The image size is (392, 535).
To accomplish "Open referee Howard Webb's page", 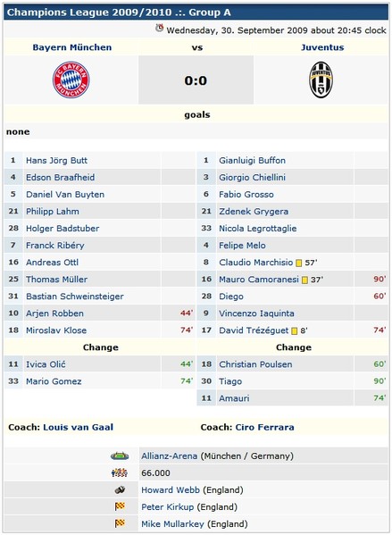I will [x=171, y=490].
